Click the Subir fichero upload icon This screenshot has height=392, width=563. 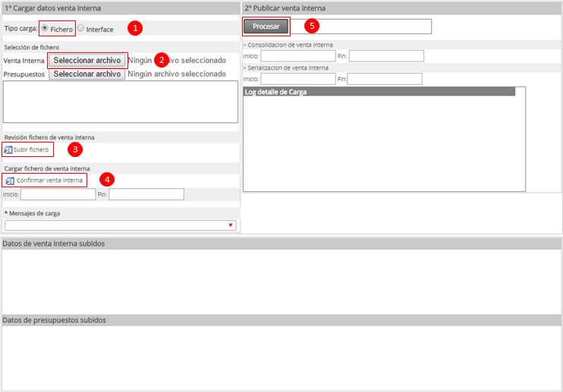point(8,149)
